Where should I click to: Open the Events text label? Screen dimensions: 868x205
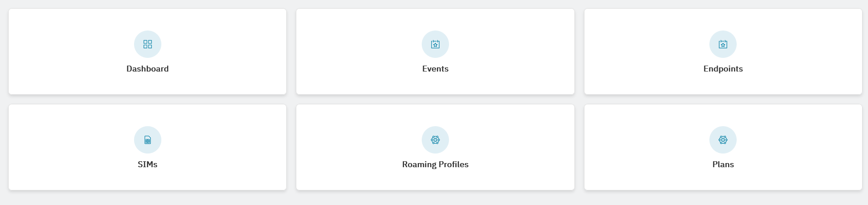(x=435, y=69)
